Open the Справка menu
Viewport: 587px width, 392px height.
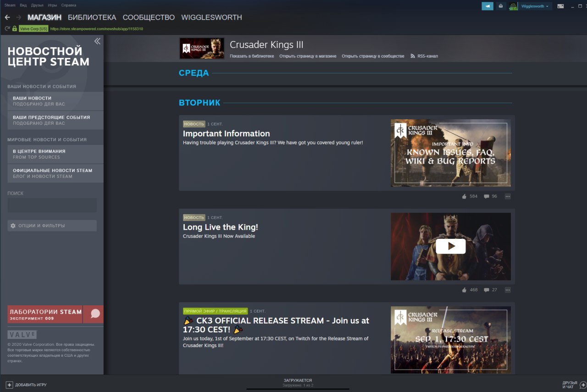(x=68, y=6)
